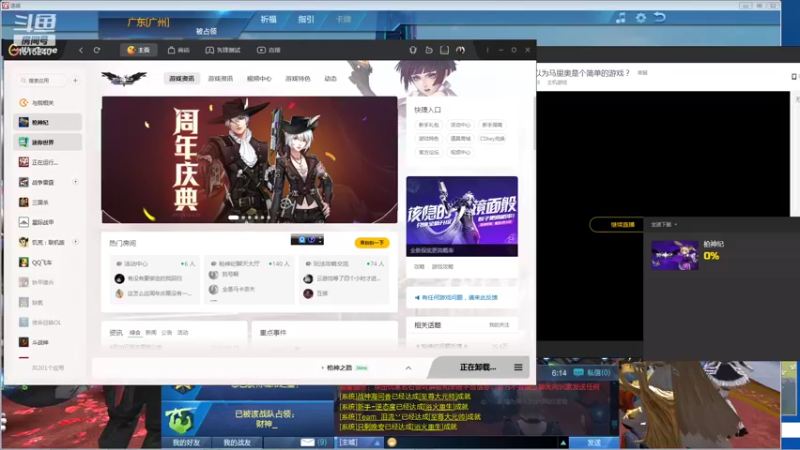This screenshot has height=450, width=800.
Task: Click the plus icon beside 饥荒:联机版
Action: (76, 242)
